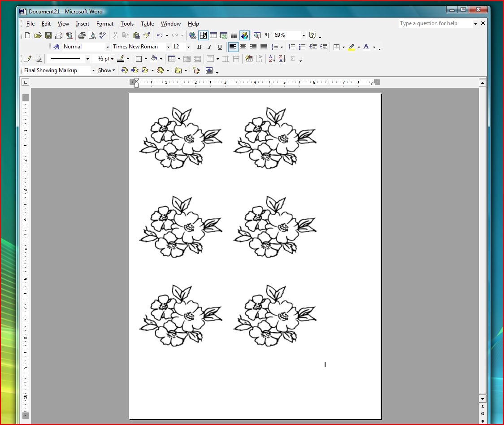Click Styles and Formatting icon
This screenshot has height=425, width=504.
[56, 47]
